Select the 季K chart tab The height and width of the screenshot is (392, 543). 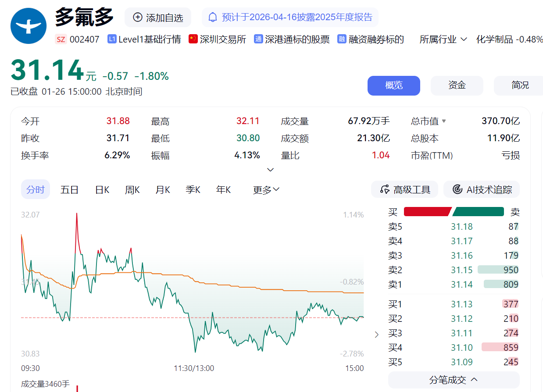coord(193,189)
